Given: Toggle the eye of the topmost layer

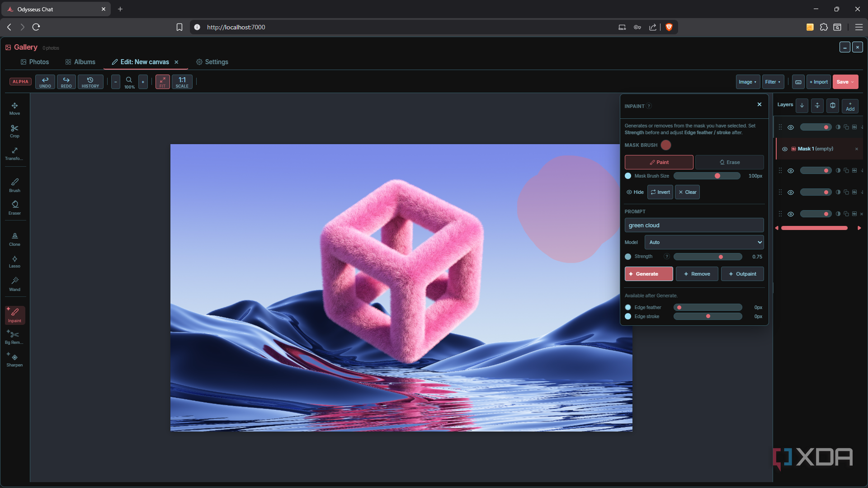Looking at the screenshot, I should 791,127.
